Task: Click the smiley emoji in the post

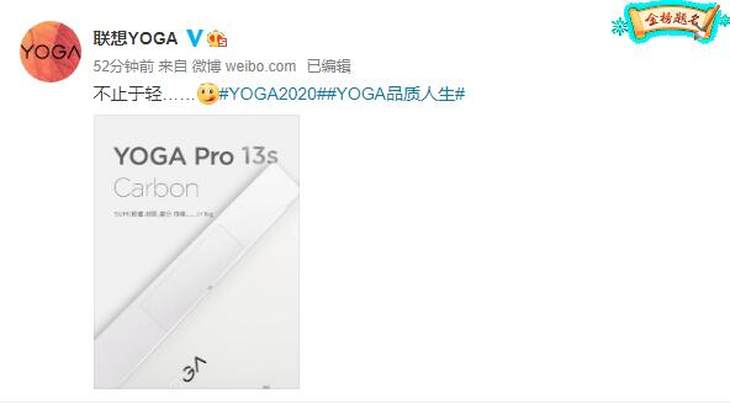Action: (207, 94)
